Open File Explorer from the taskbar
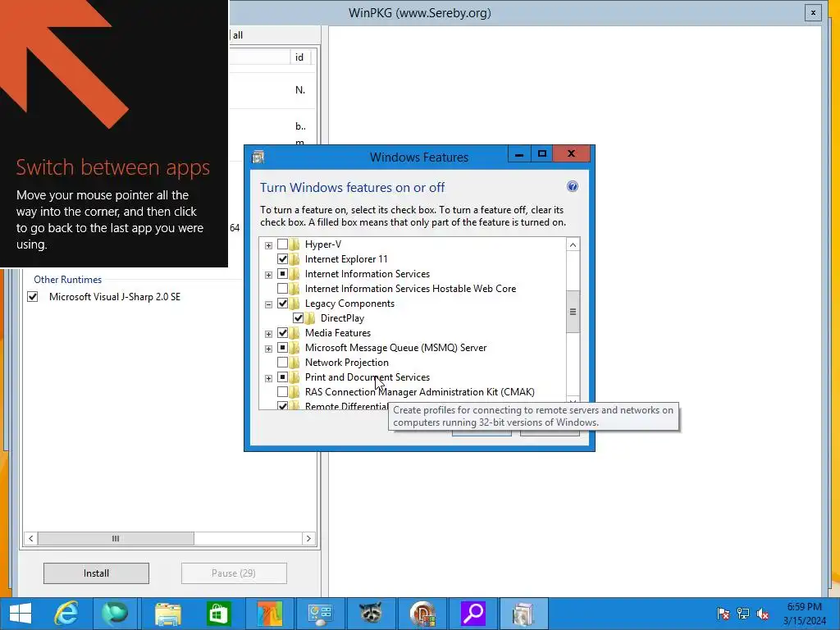The height and width of the screenshot is (630, 840). (x=167, y=614)
